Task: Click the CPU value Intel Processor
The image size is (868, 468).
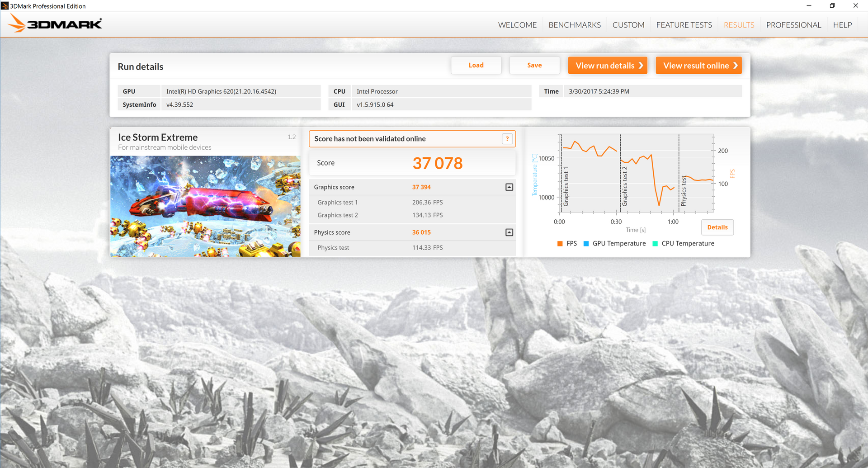Action: pyautogui.click(x=377, y=91)
